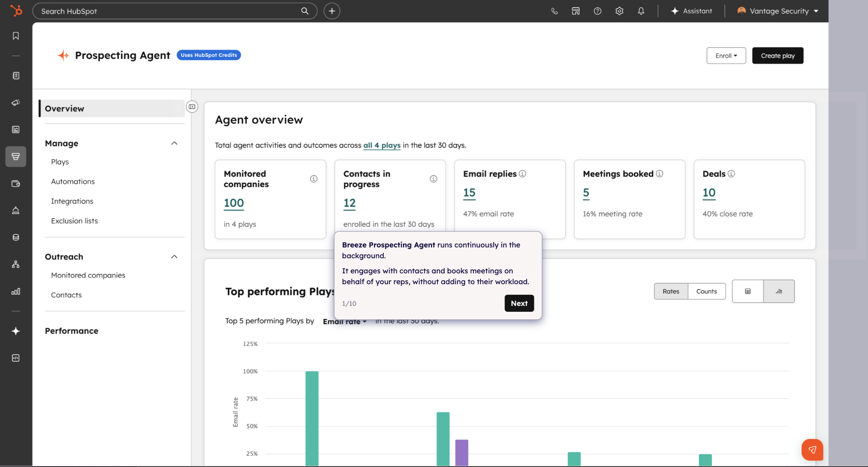This screenshot has width=868, height=467.
Task: Click the Search HubSpot field
Action: coord(175,11)
